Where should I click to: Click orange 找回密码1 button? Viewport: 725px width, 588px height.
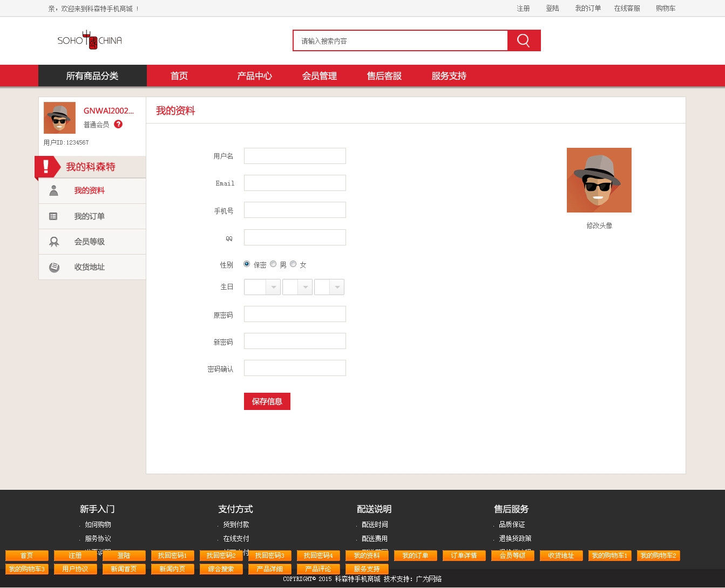[x=173, y=556]
